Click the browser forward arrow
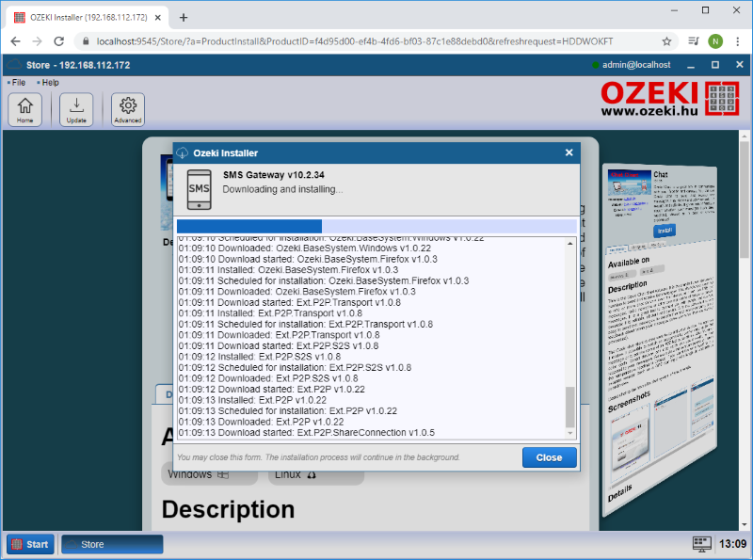Screen dimensions: 753x560 pyautogui.click(x=37, y=41)
